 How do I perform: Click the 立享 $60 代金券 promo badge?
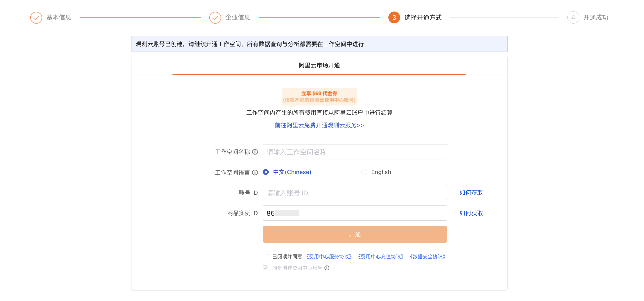(319, 97)
